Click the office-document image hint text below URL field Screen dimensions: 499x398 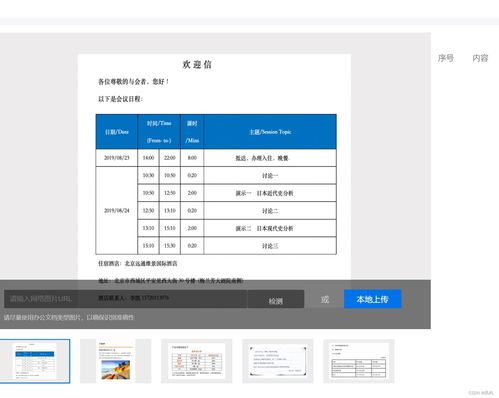coord(69,317)
